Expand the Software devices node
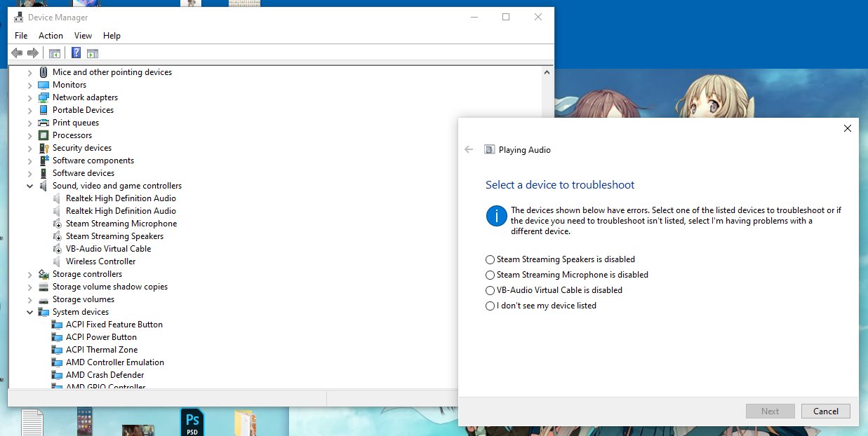This screenshot has height=436, width=868. point(29,173)
